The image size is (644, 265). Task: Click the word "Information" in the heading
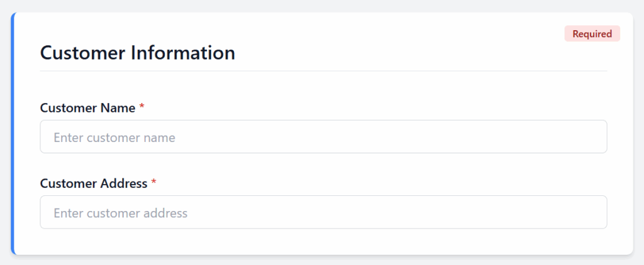183,53
